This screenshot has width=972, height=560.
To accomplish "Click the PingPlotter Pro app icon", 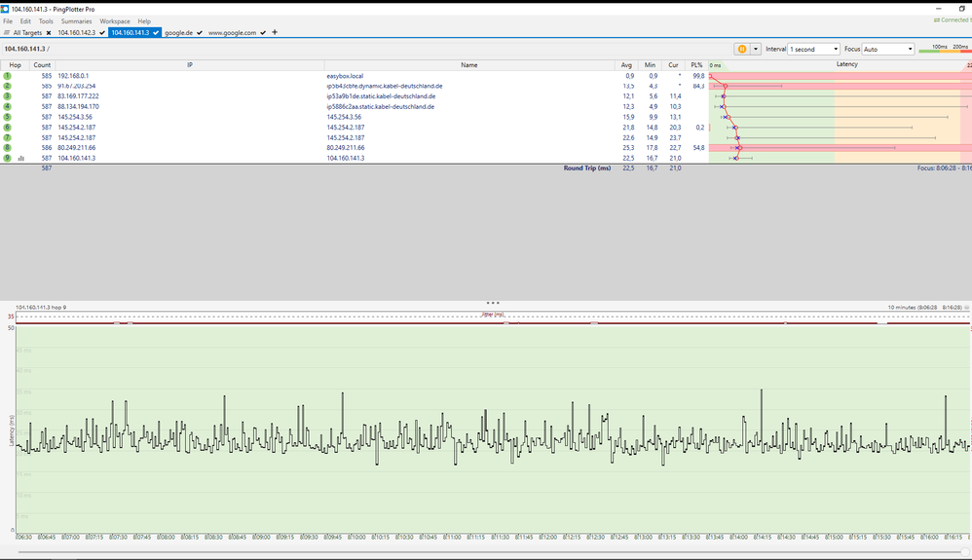I will coord(6,9).
